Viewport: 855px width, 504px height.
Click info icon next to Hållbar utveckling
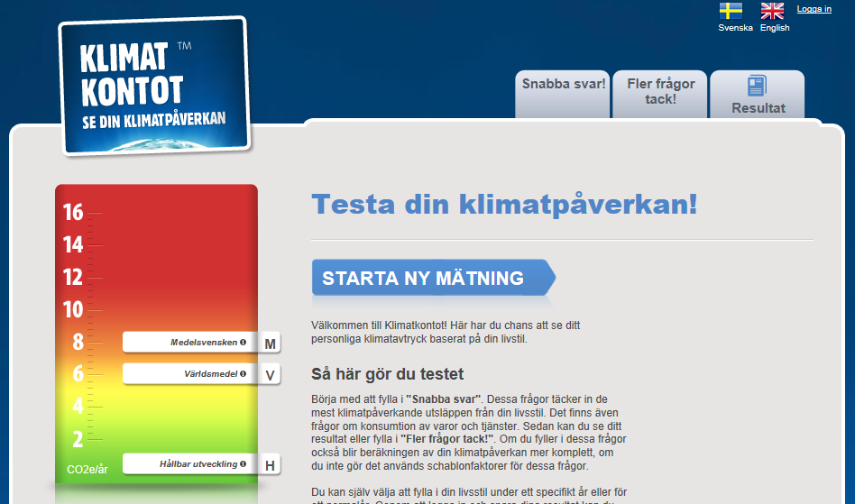click(x=244, y=464)
